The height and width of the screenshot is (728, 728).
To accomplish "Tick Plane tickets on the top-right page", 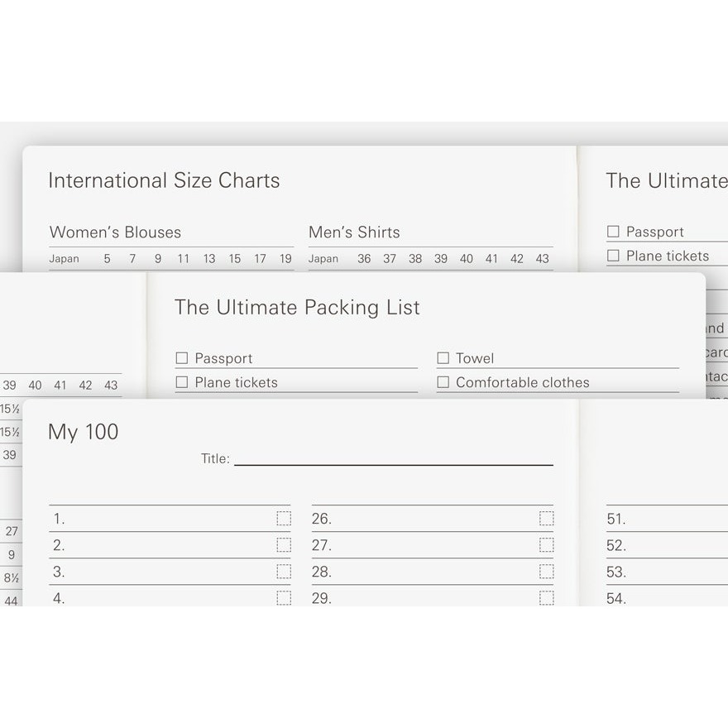I will click(613, 256).
